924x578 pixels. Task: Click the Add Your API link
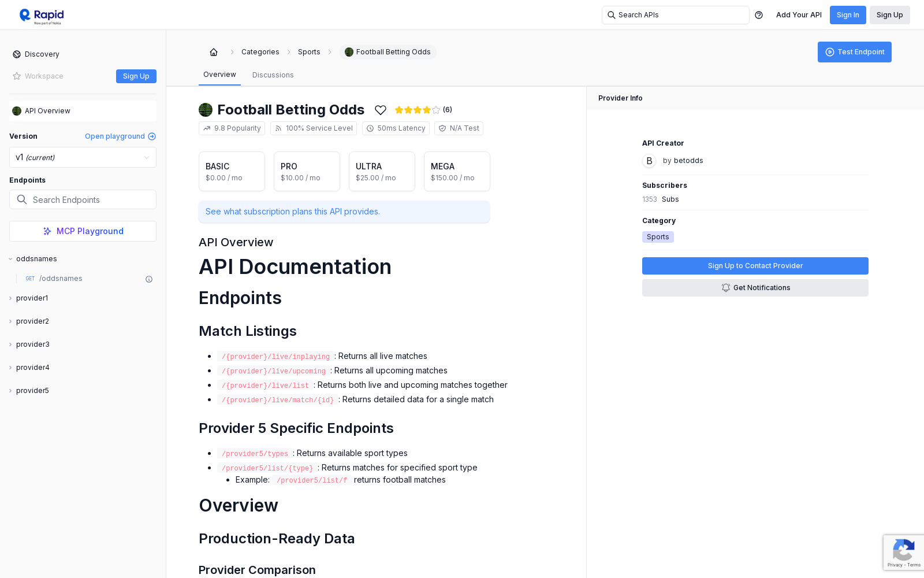point(799,15)
